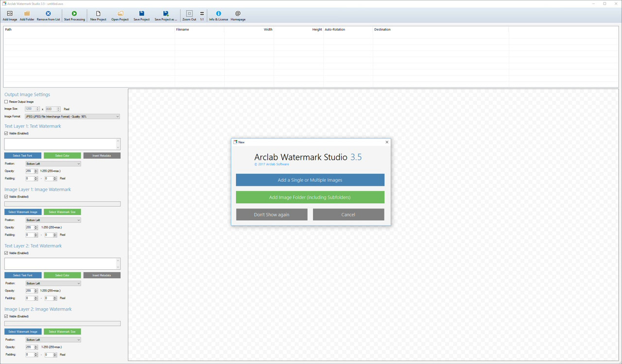Close the New dialog with X
This screenshot has width=622, height=364.
pos(387,142)
